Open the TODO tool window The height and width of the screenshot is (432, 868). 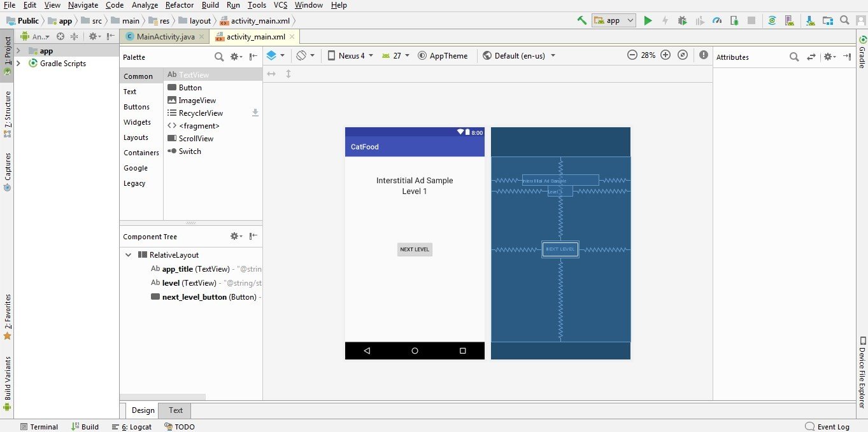180,427
